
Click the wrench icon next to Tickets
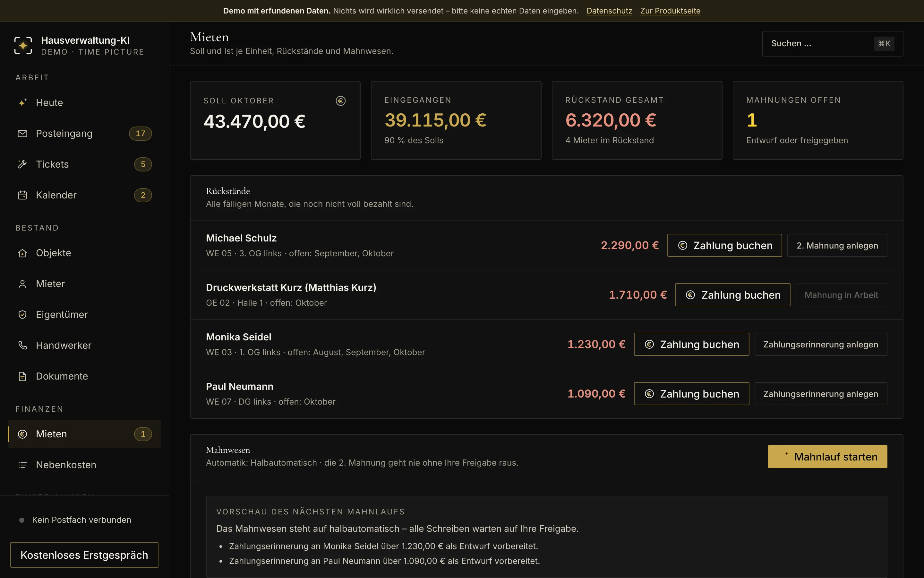coord(22,164)
